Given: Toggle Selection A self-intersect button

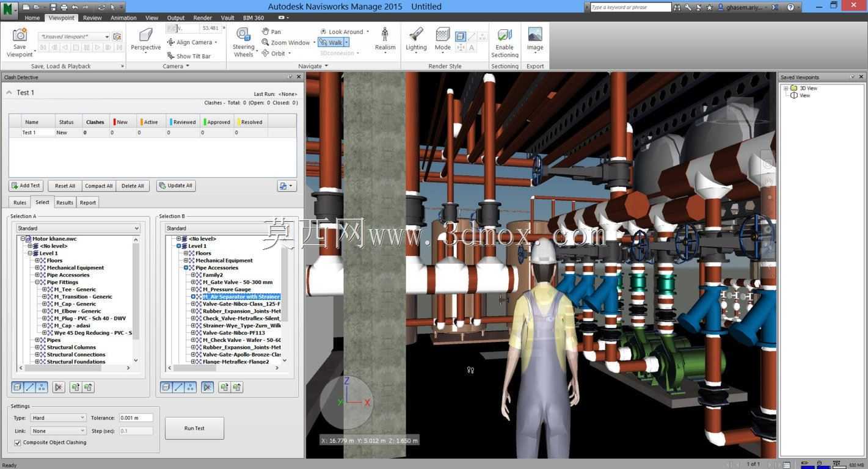Looking at the screenshot, I should click(x=59, y=387).
